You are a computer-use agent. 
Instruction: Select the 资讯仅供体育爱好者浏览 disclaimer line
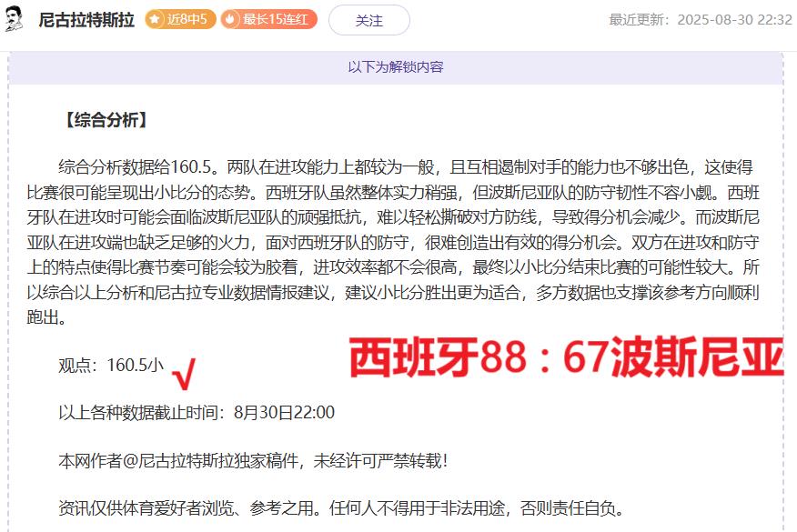(341, 507)
